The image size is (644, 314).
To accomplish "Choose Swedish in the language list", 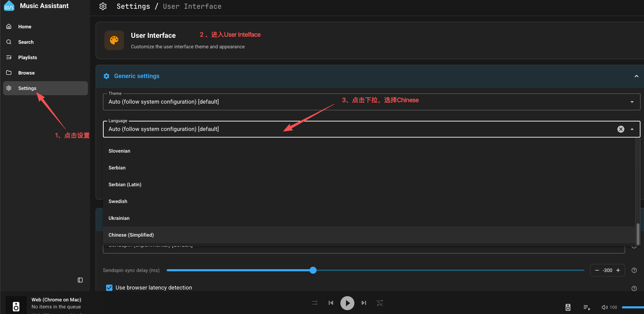I will [x=118, y=201].
